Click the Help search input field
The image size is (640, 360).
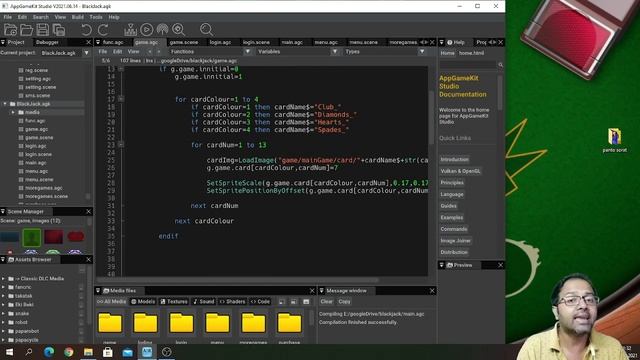point(468,65)
